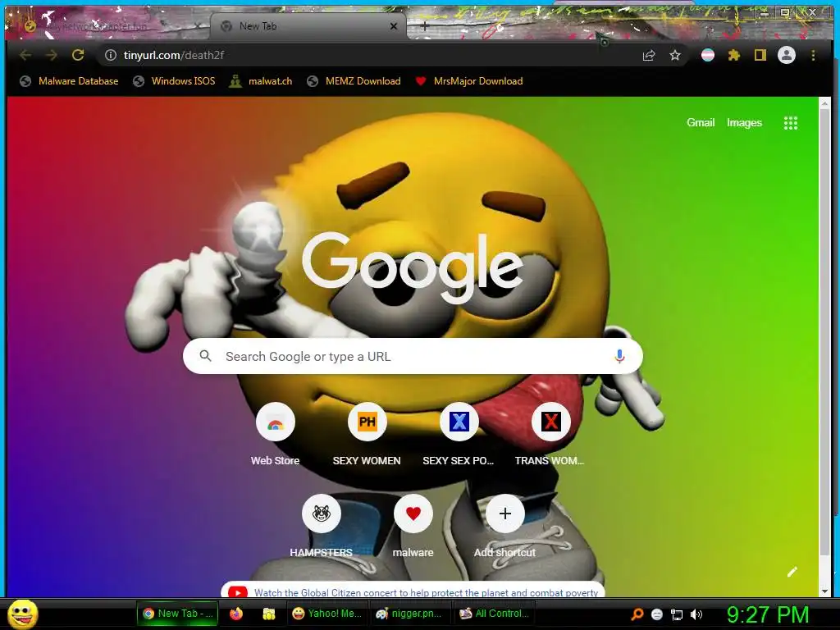Viewport: 840px width, 630px height.
Task: Reload the current page
Action: 78,55
